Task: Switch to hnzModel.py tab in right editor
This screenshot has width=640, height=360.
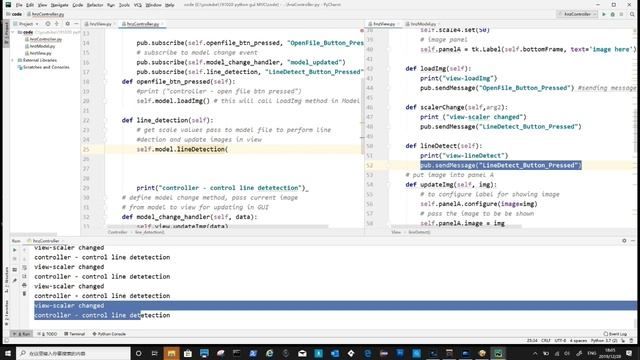Action: tap(423, 24)
